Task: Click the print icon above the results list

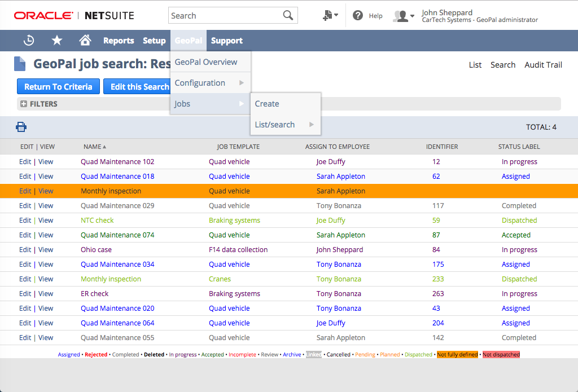Action: click(21, 126)
